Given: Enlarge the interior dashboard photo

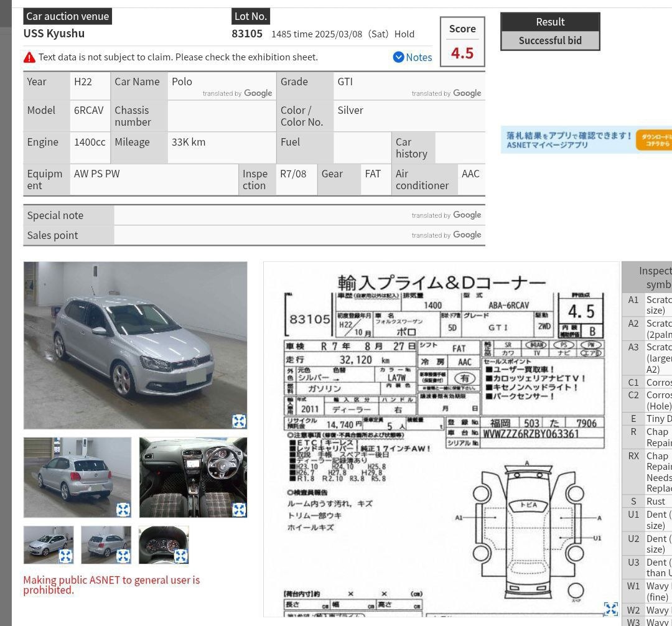Looking at the screenshot, I should coord(239,510).
